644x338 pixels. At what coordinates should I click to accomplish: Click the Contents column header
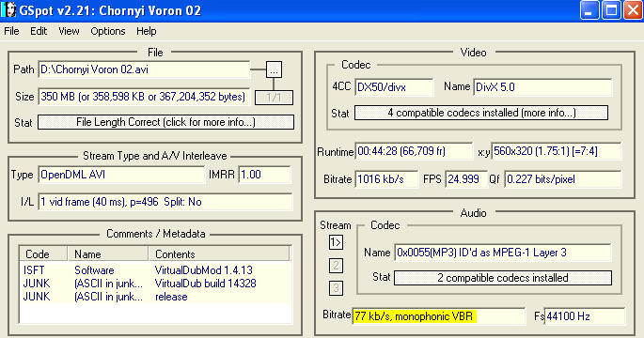tap(219, 253)
